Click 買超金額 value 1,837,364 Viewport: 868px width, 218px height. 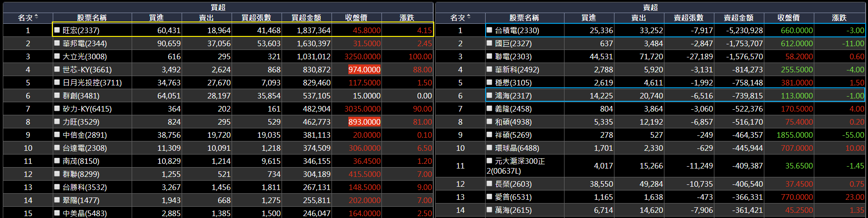(313, 30)
